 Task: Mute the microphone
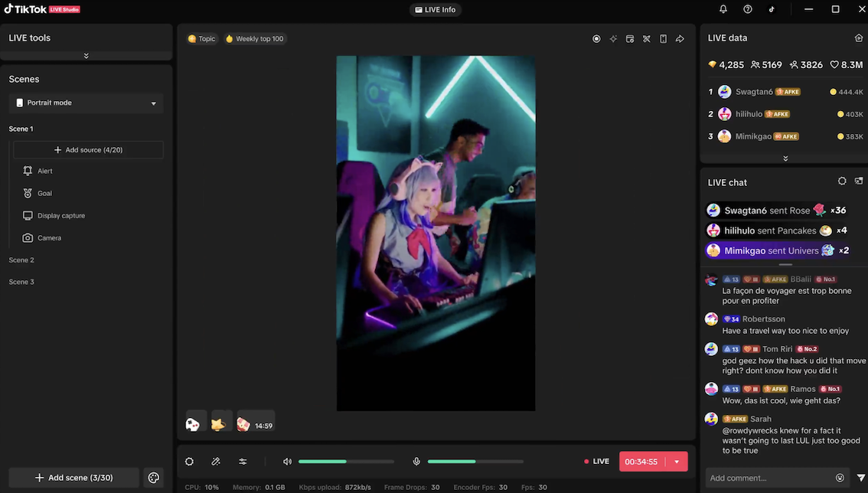point(416,462)
